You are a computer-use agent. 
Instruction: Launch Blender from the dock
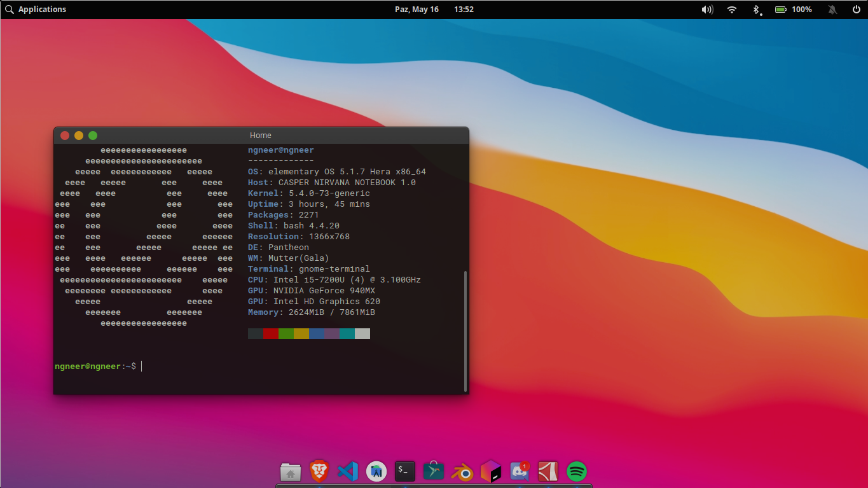tap(462, 472)
